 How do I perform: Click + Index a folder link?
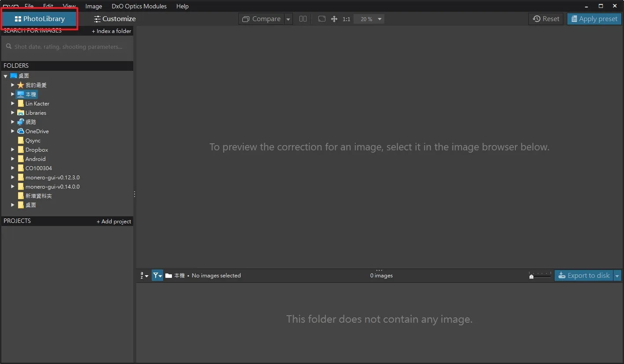pyautogui.click(x=111, y=31)
